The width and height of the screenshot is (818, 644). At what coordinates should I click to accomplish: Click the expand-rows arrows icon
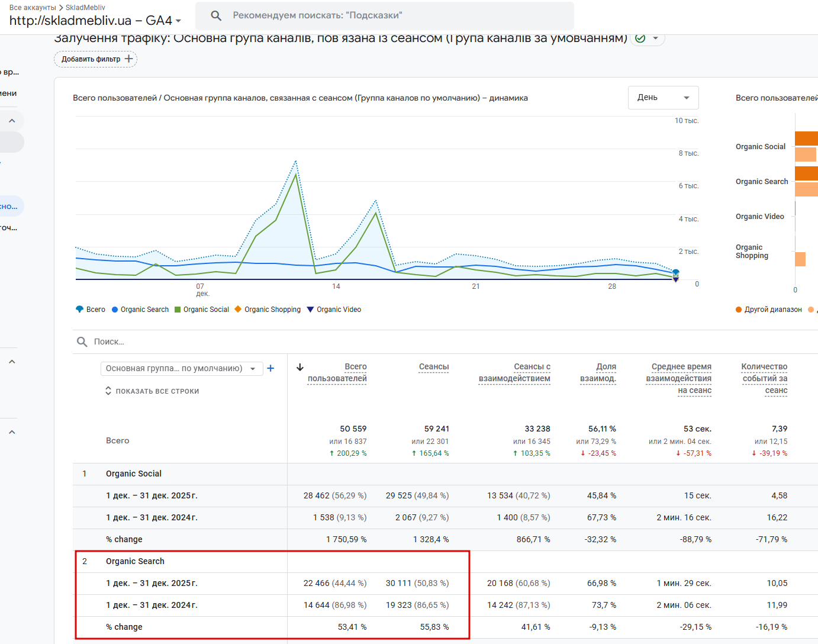point(108,391)
